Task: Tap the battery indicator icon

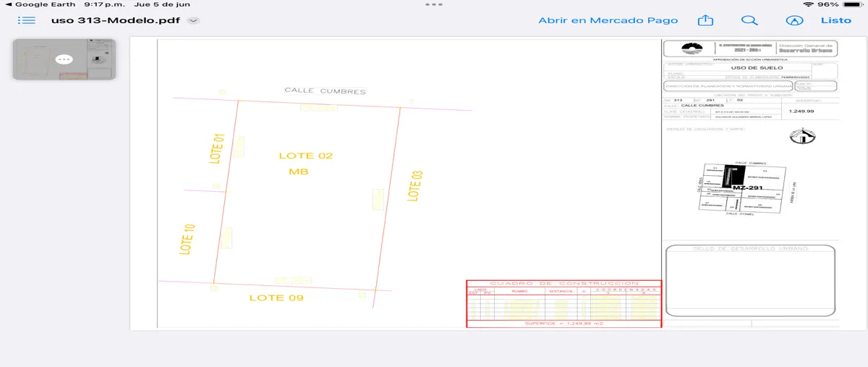Action: pyautogui.click(x=851, y=4)
